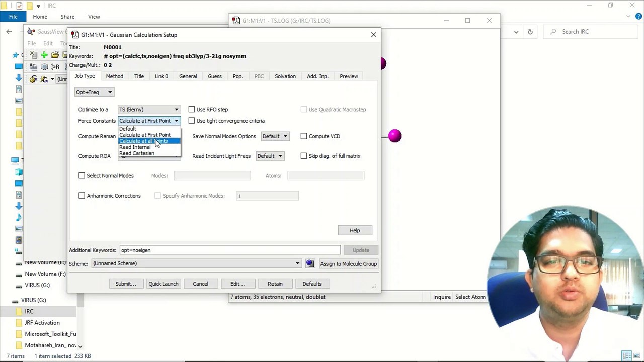Click the Explorer Back arrow
644x362 pixels.
[9, 32]
